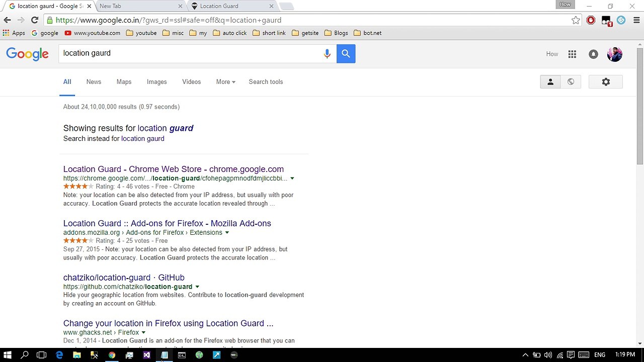Switch to private results view
The image size is (644, 362).
coord(550,82)
